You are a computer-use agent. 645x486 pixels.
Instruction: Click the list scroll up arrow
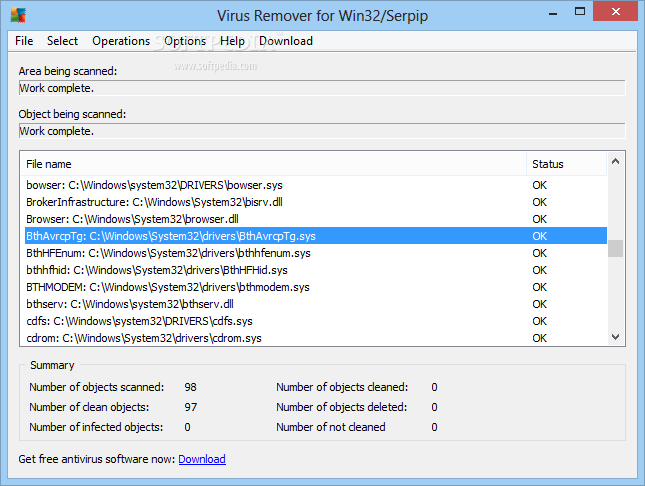[615, 161]
